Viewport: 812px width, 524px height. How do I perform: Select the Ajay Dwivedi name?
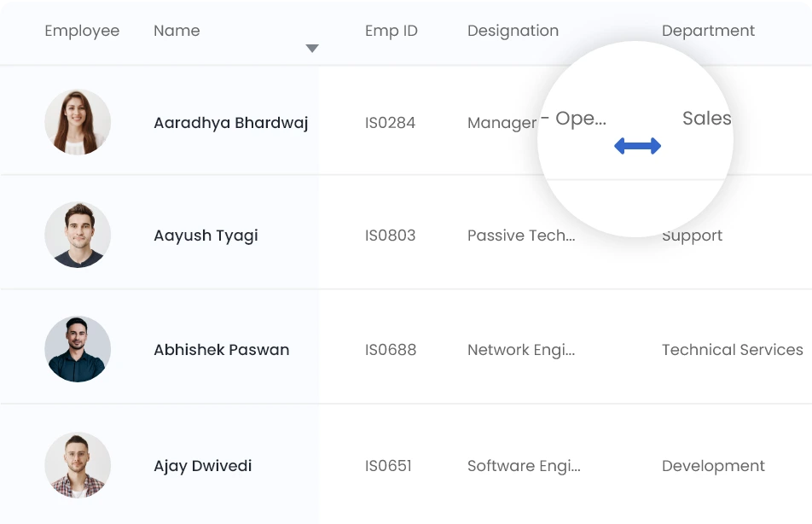click(x=202, y=466)
